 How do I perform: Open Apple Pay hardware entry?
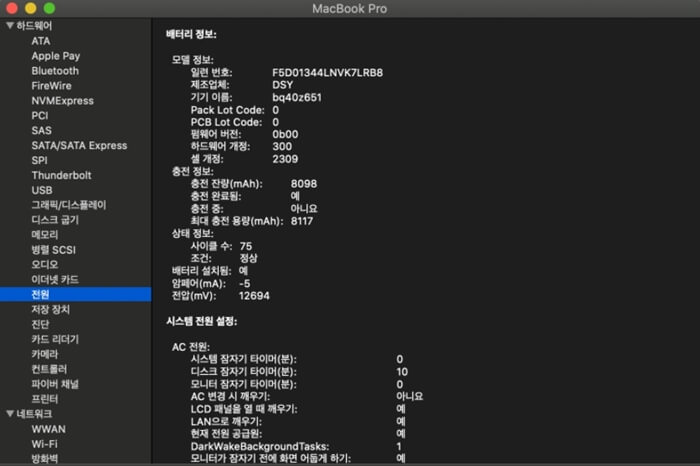tap(56, 56)
